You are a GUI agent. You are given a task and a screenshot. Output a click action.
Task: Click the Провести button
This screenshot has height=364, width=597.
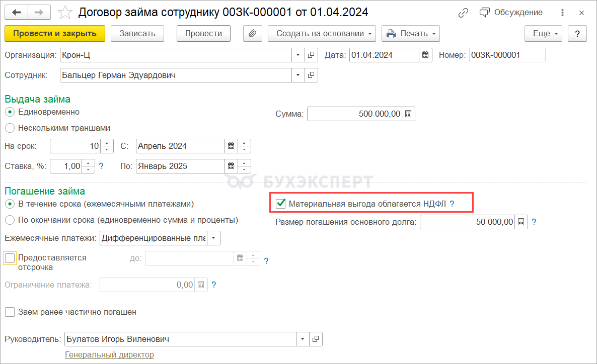pyautogui.click(x=204, y=34)
